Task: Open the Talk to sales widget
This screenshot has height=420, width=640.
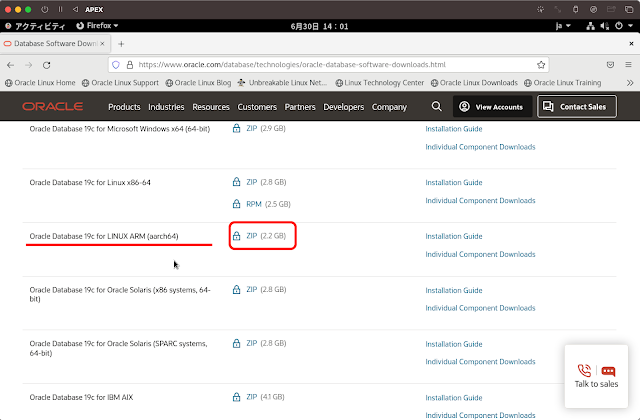Action: 596,376
